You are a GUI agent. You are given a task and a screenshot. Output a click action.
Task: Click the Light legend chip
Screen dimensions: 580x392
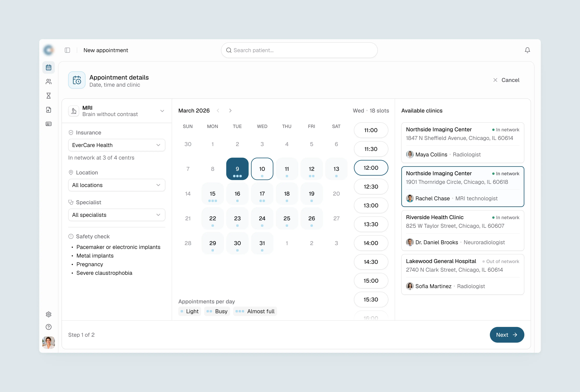click(x=190, y=311)
